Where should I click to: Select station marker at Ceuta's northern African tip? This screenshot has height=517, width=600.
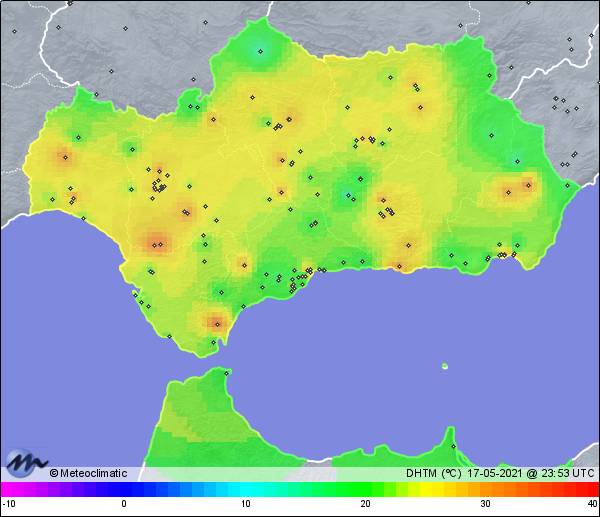(x=227, y=373)
